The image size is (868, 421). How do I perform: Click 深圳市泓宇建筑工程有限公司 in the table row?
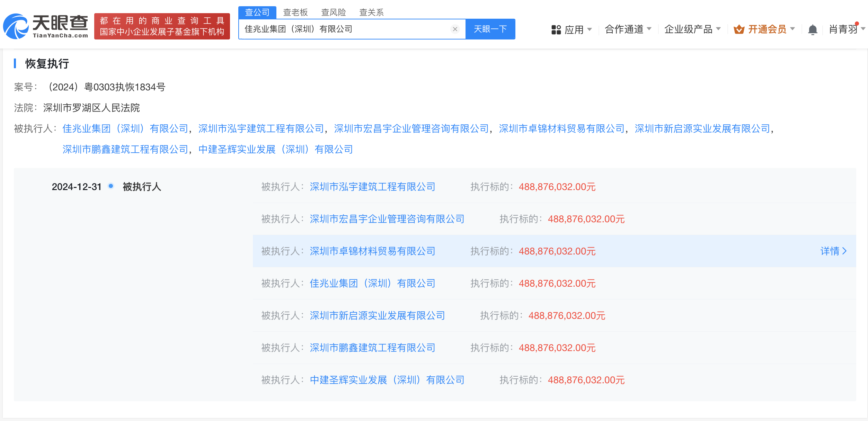pyautogui.click(x=373, y=187)
